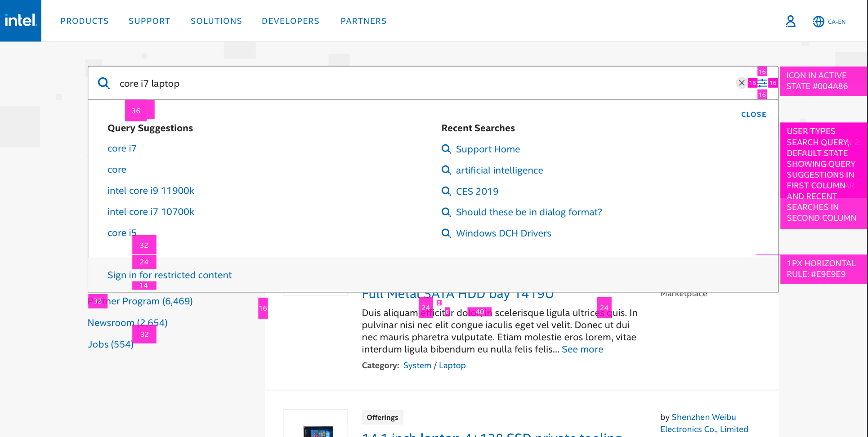The width and height of the screenshot is (868, 437).
Task: Click the search magnifier in the search bar
Action: [104, 83]
